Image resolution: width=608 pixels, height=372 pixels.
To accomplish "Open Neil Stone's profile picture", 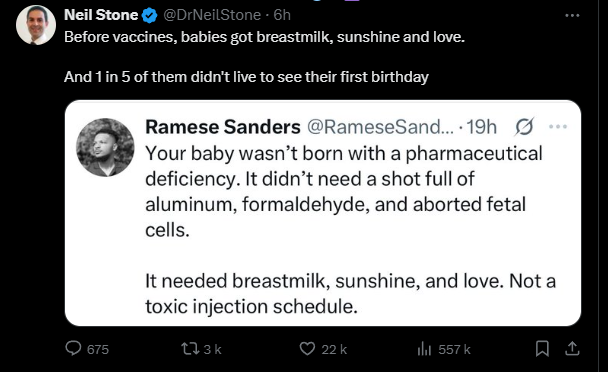I will pyautogui.click(x=36, y=25).
